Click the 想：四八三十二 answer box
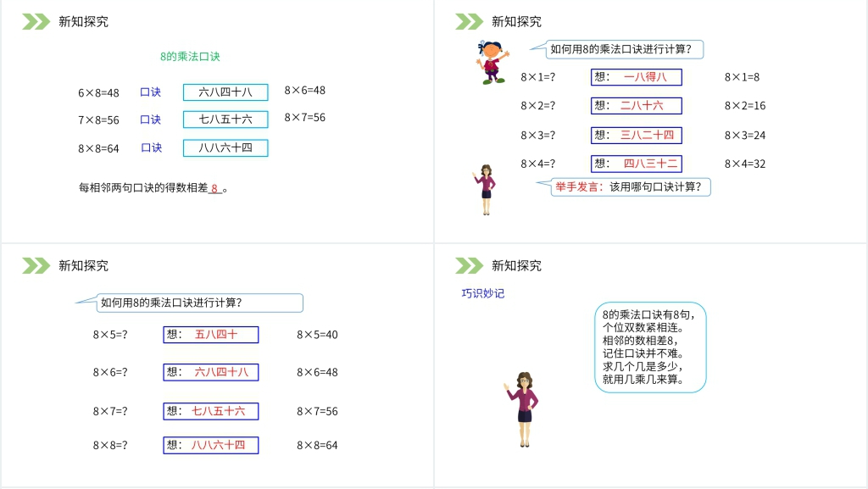 tap(637, 164)
